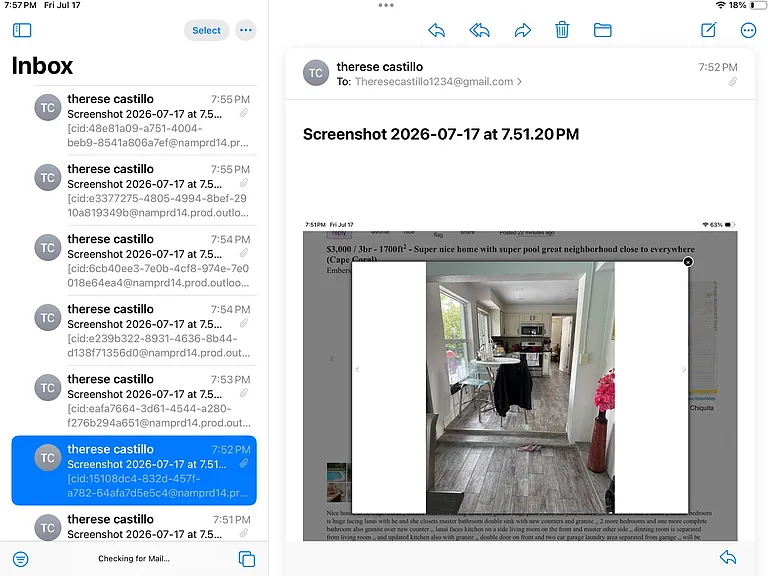Image resolution: width=768 pixels, height=576 pixels.
Task: Tap sender name therese castillo in header
Action: [x=380, y=67]
